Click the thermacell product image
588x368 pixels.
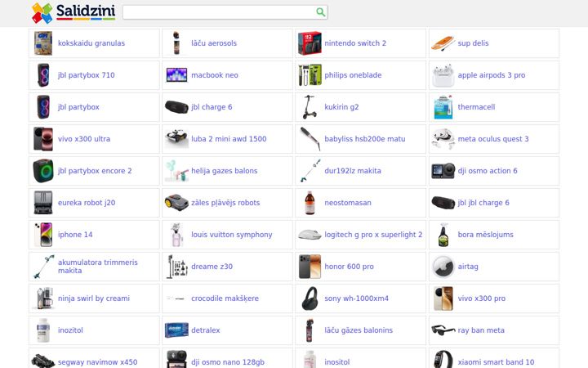443,107
